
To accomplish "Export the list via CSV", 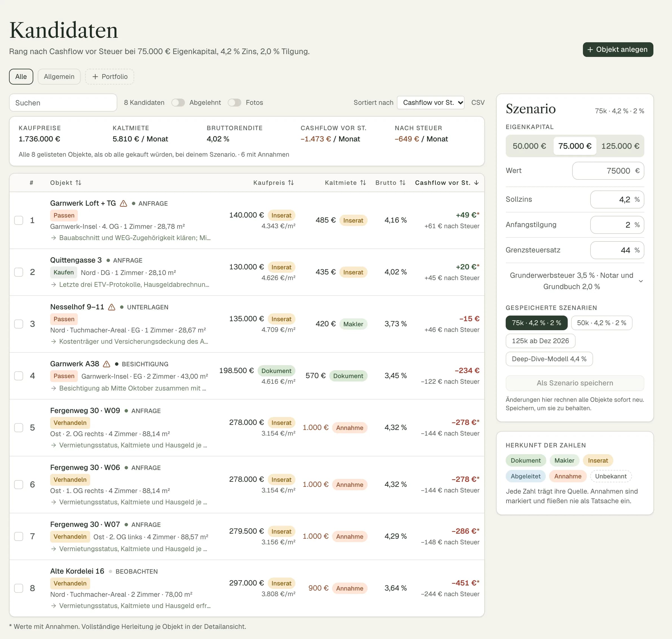I will tap(478, 103).
